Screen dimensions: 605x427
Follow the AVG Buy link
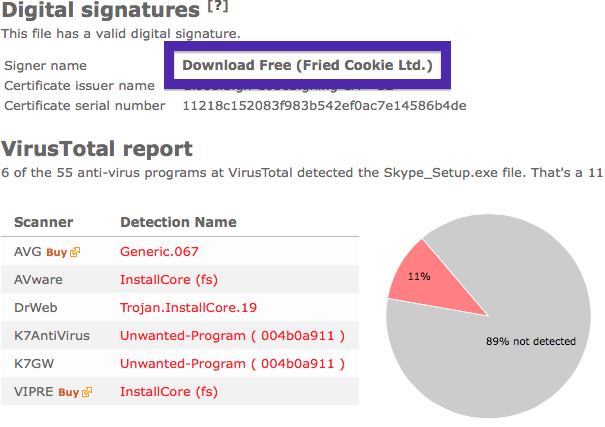(x=57, y=253)
